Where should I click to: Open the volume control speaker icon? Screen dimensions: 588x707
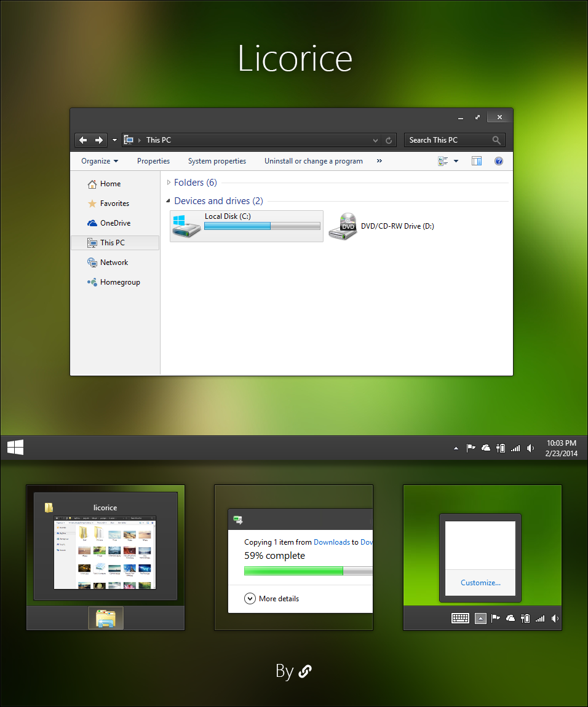(x=530, y=448)
